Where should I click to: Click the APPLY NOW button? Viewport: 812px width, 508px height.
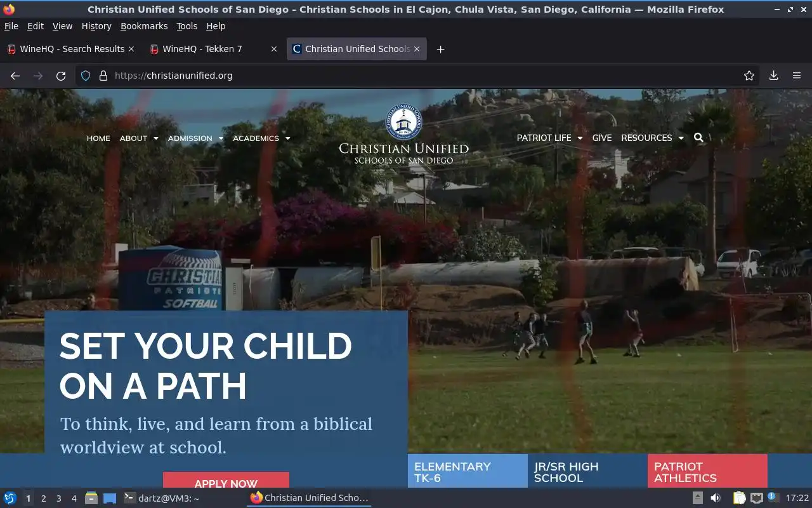226,480
